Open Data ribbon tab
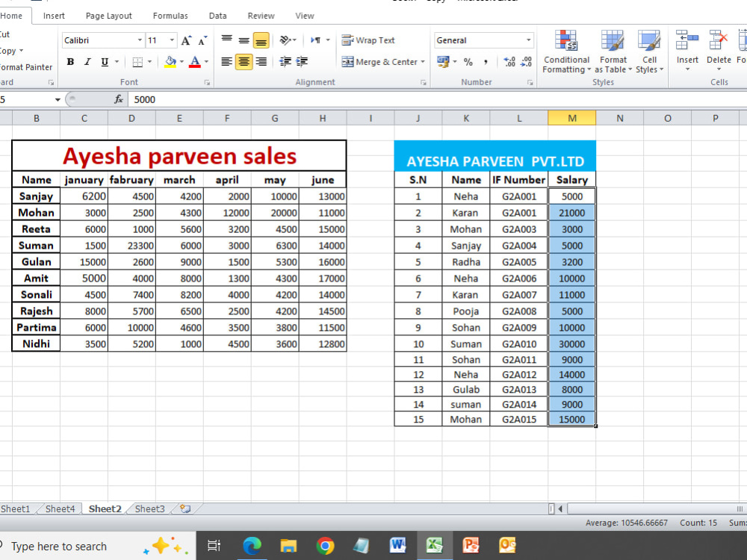This screenshot has width=747, height=560. (x=217, y=16)
